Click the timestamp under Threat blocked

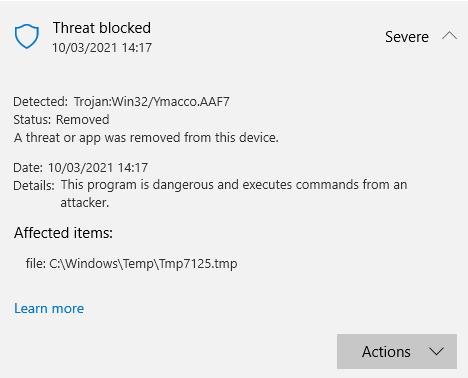[102, 48]
